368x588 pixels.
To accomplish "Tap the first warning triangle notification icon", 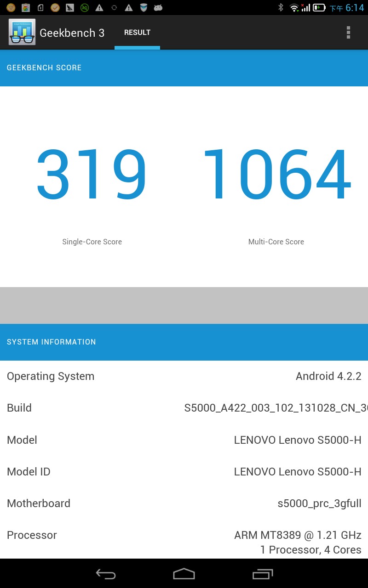I will click(99, 8).
